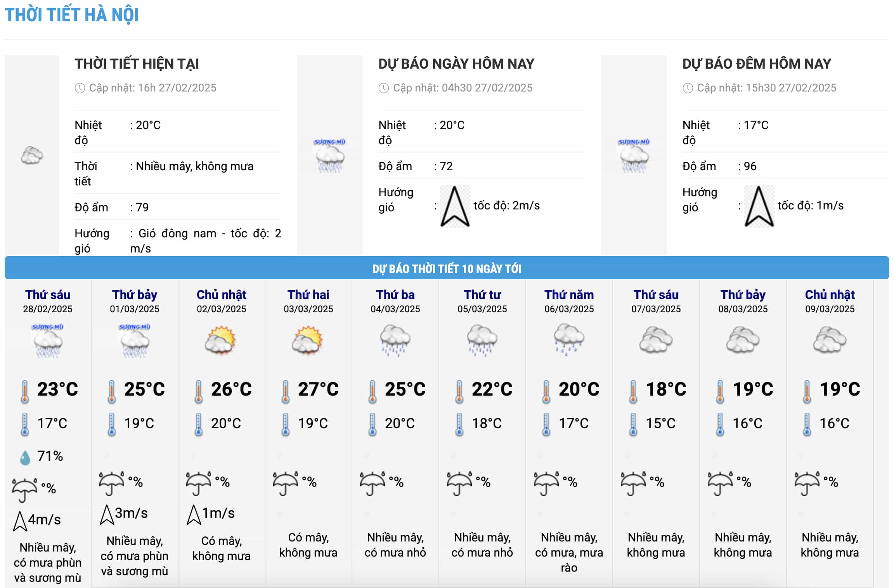Click the THỜI TIẾT HÀ NỘI page title
The image size is (894, 588).
point(72,15)
